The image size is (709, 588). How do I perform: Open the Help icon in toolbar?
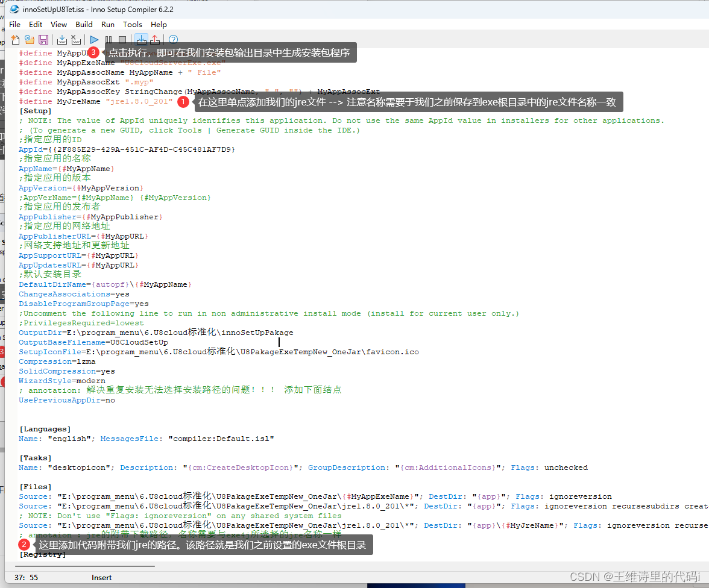coord(173,40)
